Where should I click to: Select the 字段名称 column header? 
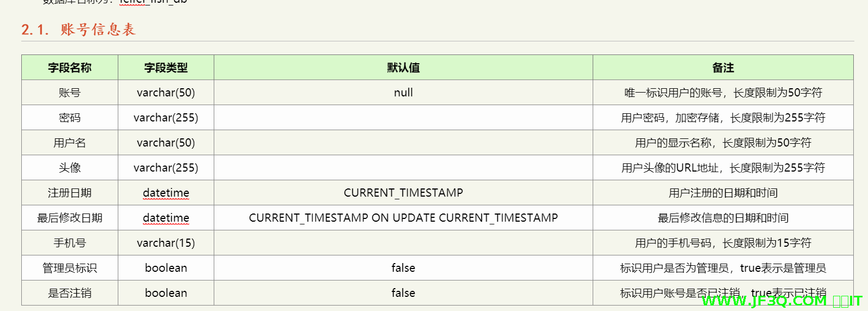(x=70, y=68)
